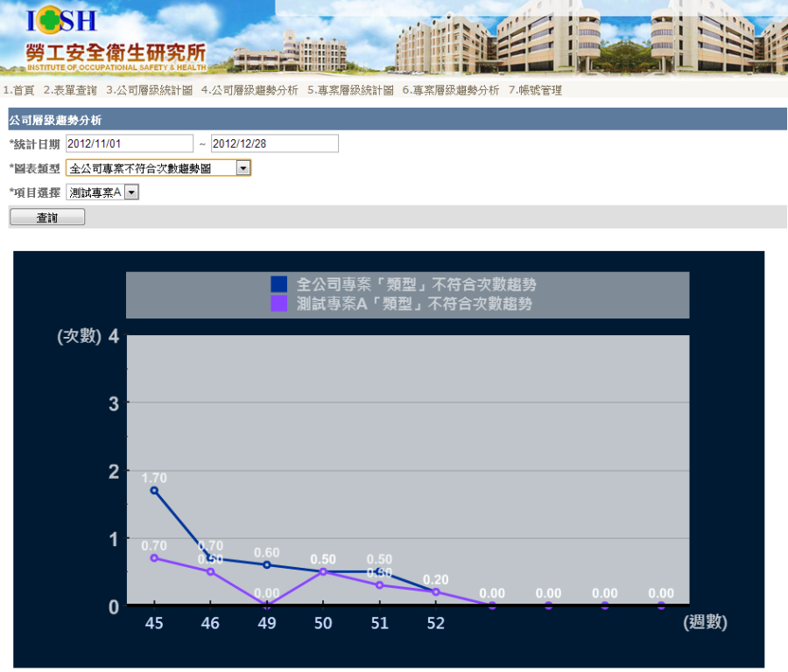Open the 1.首頁 menu item
Viewport: 788px width, 672px height.
coord(18,90)
